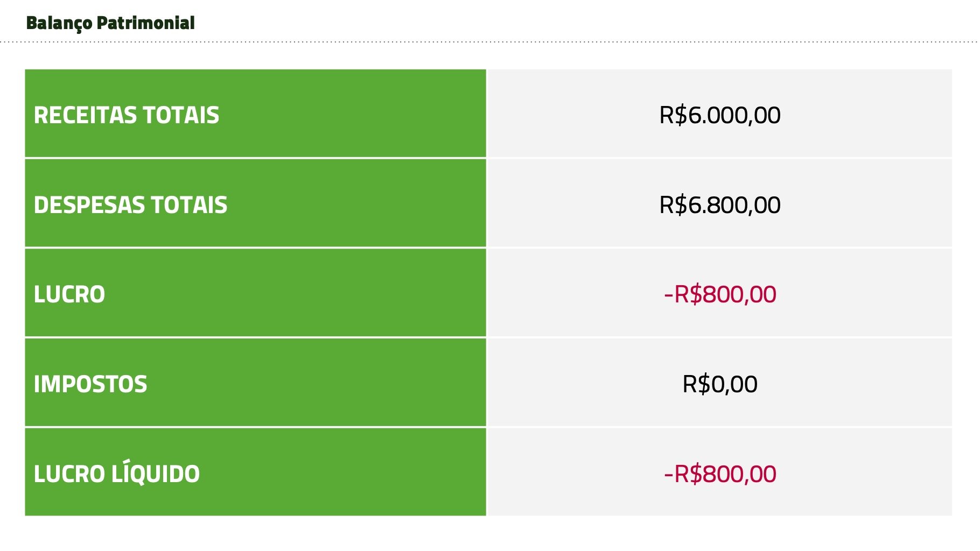Click the word "Balanço" in the heading
The height and width of the screenshot is (551, 980).
coord(59,23)
